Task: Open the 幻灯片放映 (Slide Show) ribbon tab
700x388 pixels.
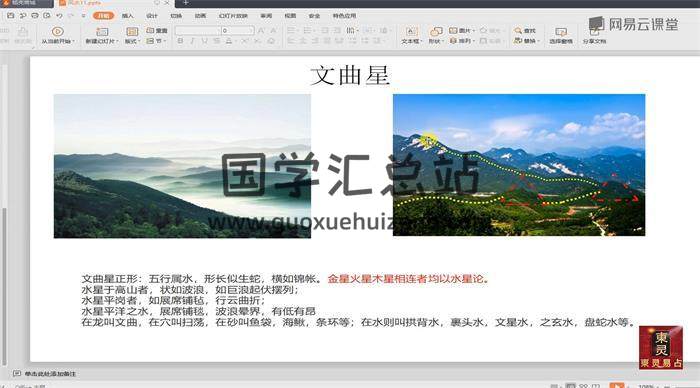Action: click(x=233, y=16)
